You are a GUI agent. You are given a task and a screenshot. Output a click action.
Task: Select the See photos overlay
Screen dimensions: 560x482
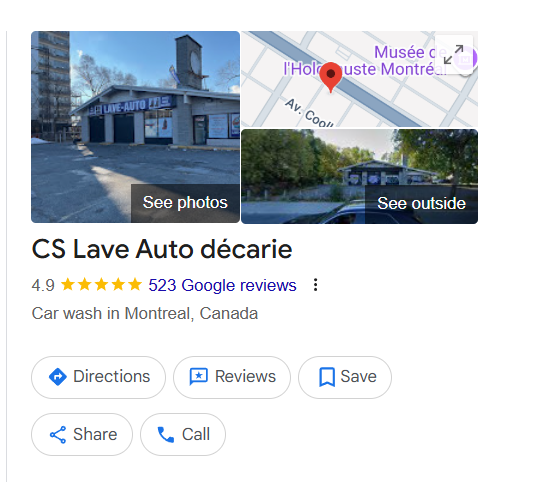click(185, 203)
